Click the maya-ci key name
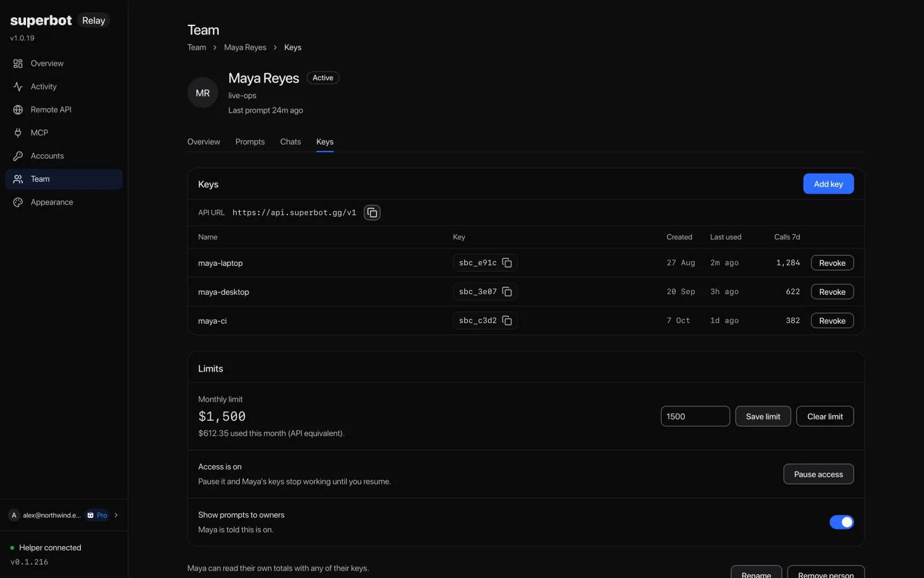 coord(213,321)
